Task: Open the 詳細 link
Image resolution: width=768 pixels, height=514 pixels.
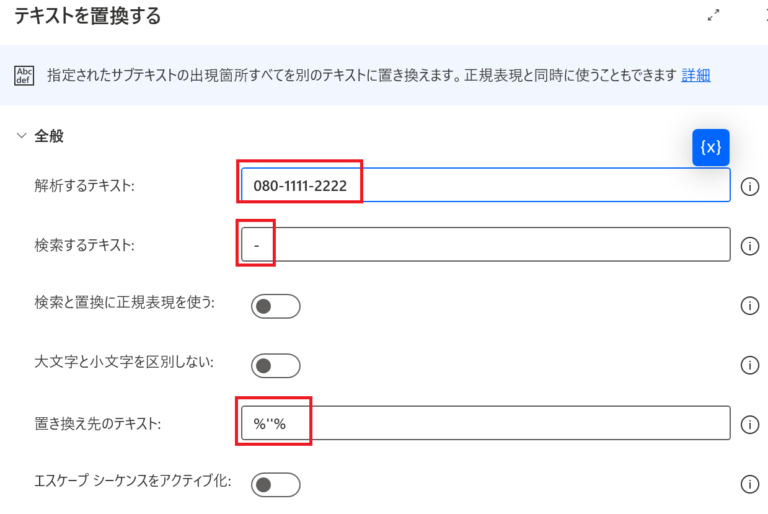Action: pyautogui.click(x=696, y=75)
